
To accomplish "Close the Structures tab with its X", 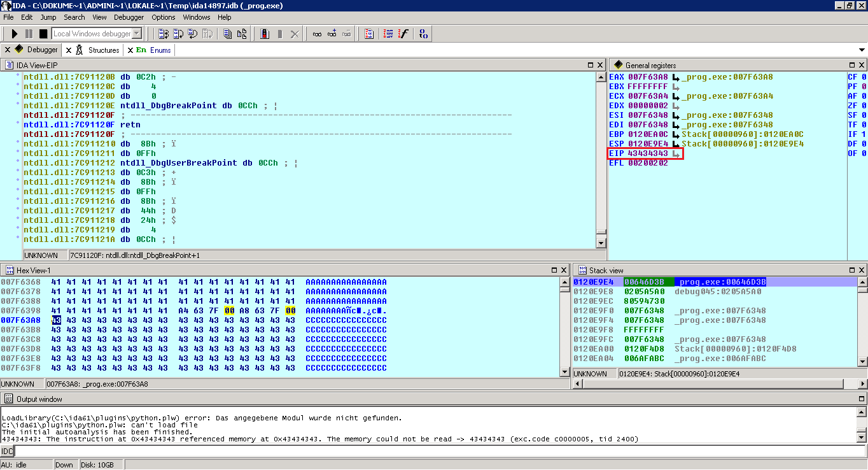I will [x=69, y=50].
